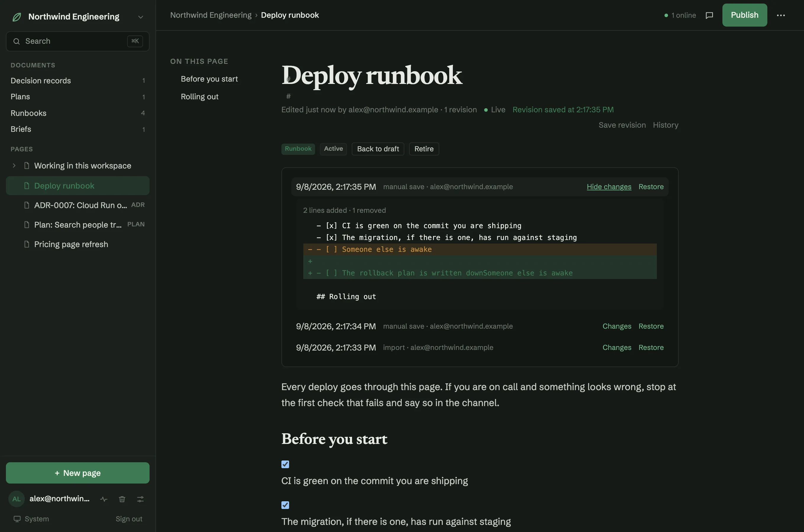Click the 1 online presence indicator
This screenshot has height=532, width=804.
click(680, 15)
